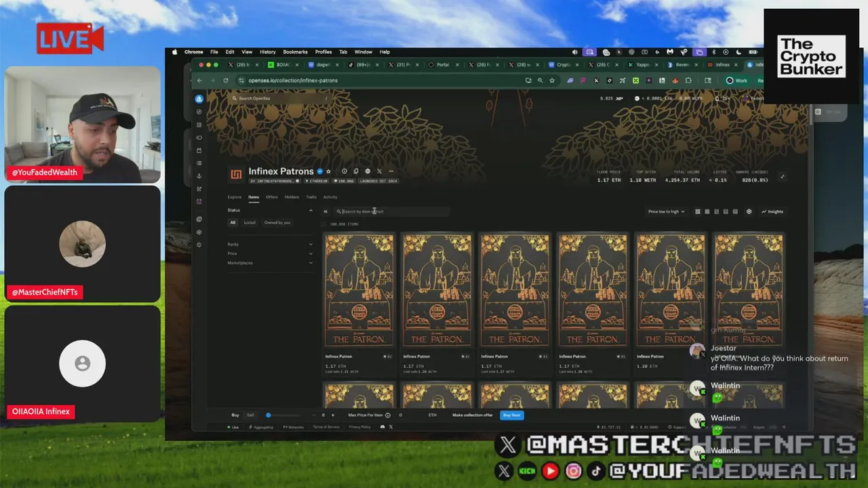Open Chrome Bookmarks menu
The image size is (868, 488).
point(296,52)
